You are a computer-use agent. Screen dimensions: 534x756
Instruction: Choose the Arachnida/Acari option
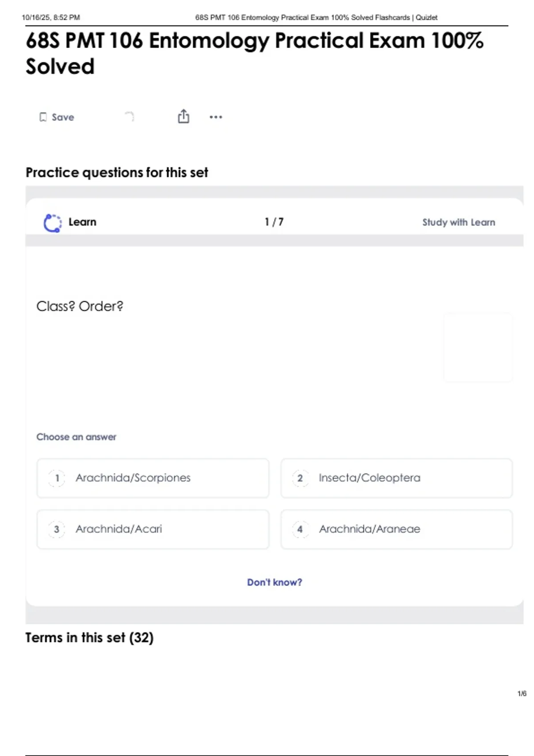[x=153, y=529]
